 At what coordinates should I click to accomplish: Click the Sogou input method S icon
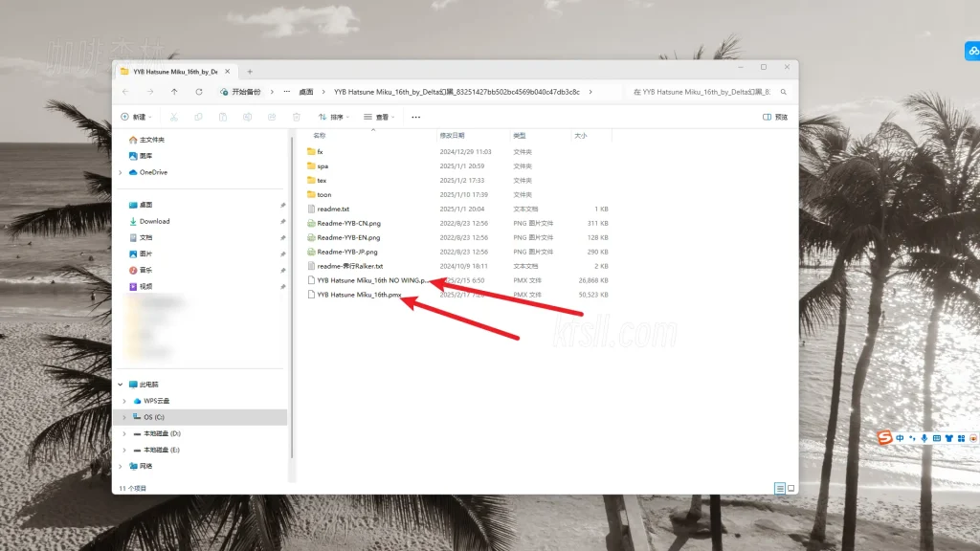[885, 437]
